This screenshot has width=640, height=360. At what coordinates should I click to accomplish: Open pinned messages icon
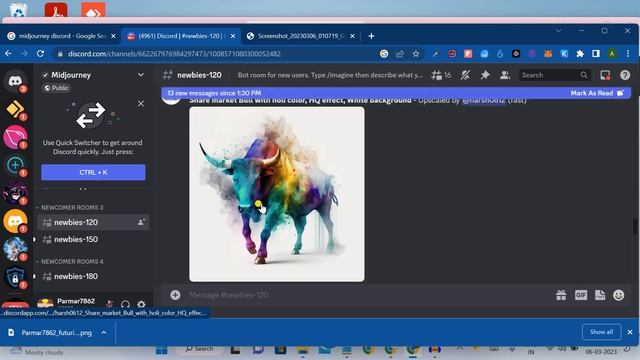pyautogui.click(x=485, y=75)
